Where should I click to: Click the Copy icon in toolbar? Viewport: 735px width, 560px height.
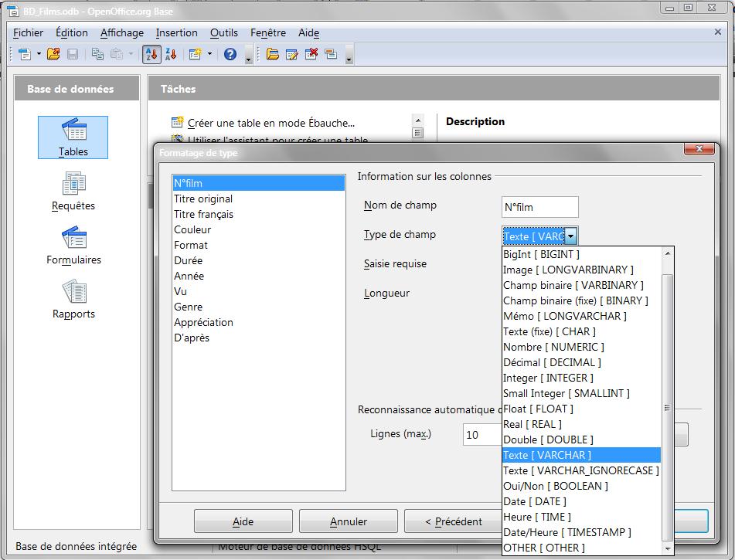pyautogui.click(x=97, y=54)
